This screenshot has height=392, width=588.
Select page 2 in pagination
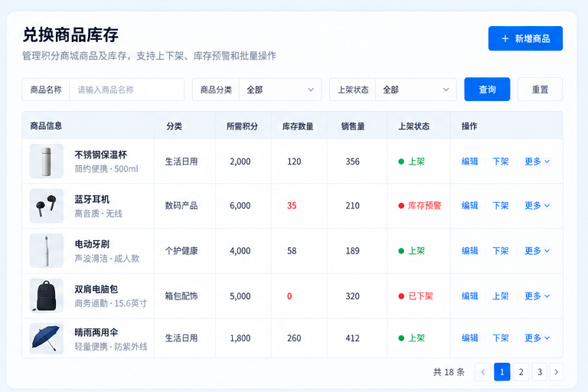521,372
